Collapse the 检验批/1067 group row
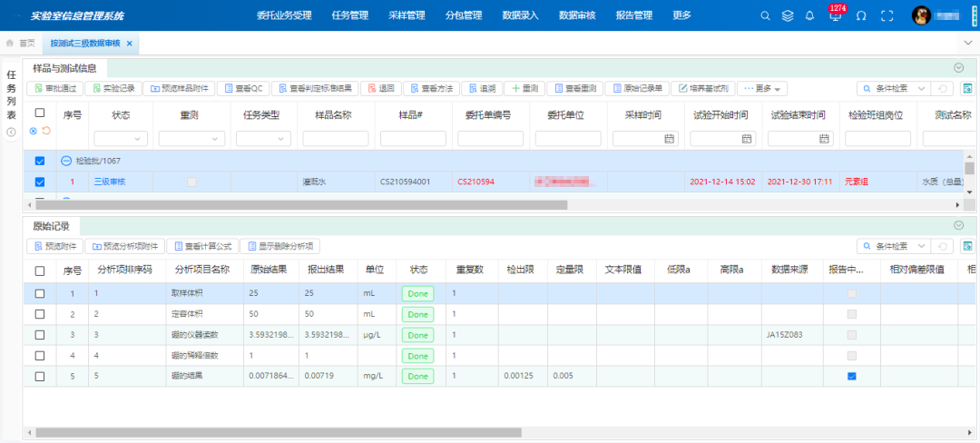Screen dimensions: 980x443 tap(65, 161)
